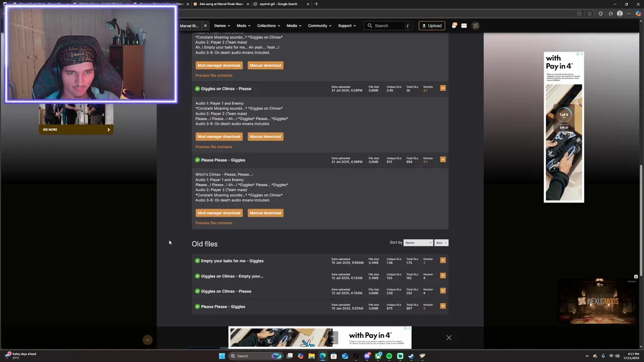Open the Games menu
The image size is (644, 362).
[222, 26]
